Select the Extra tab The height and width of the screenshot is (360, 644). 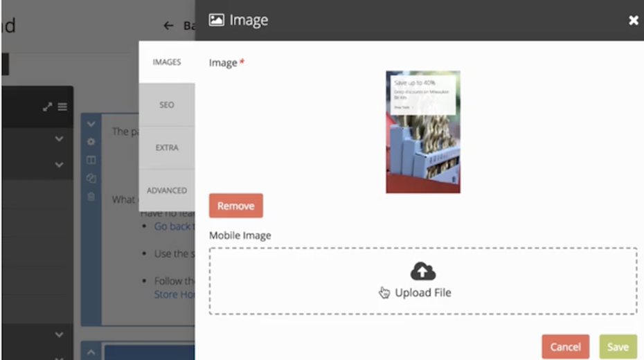pos(167,147)
